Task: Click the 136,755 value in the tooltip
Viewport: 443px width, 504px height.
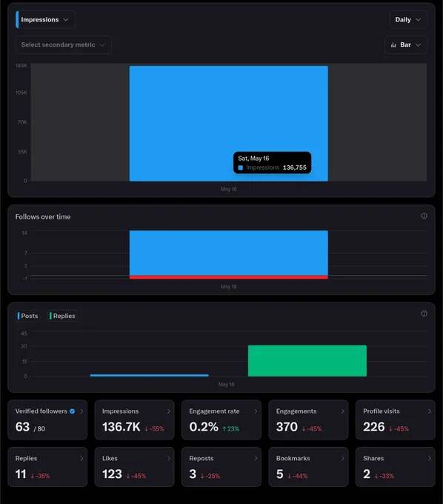Action: click(x=295, y=168)
